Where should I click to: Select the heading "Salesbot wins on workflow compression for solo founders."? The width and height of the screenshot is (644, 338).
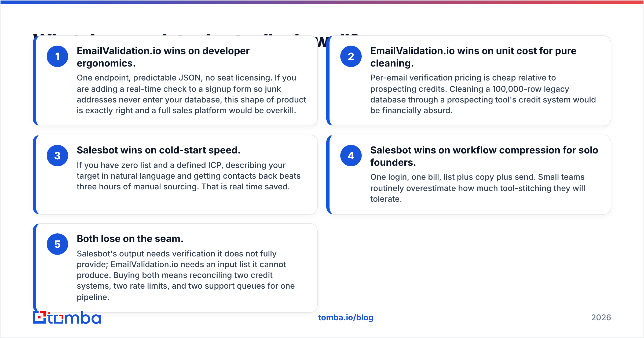click(484, 156)
